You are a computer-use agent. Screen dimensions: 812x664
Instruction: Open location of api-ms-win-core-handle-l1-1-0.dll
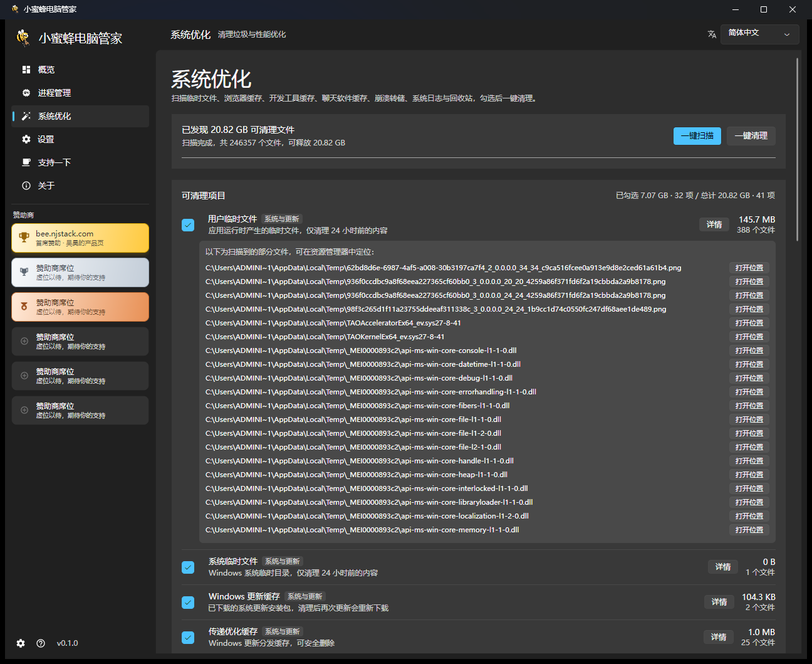pyautogui.click(x=749, y=461)
